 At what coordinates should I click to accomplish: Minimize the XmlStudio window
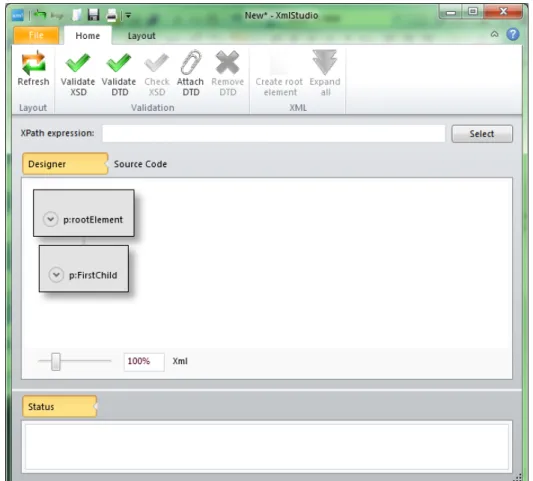point(451,12)
